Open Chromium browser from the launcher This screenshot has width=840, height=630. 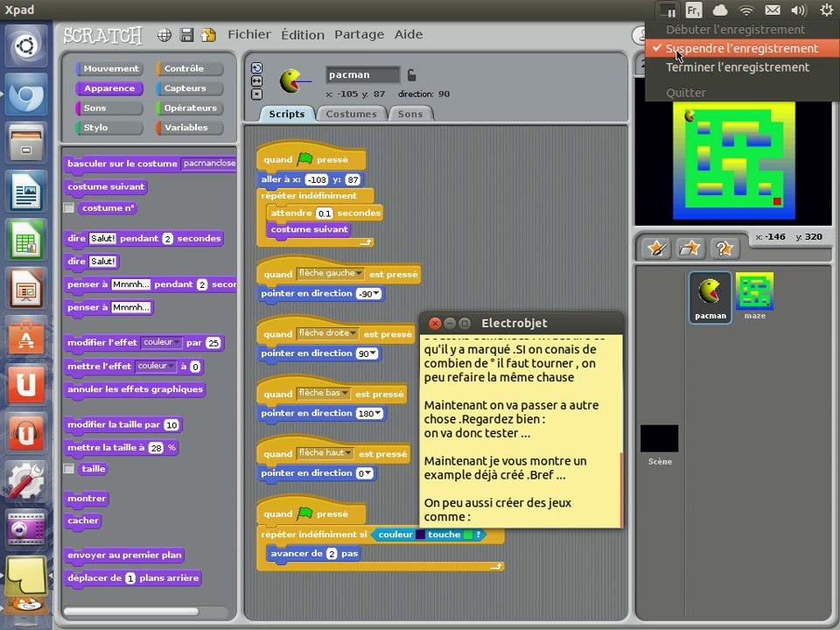pos(25,94)
